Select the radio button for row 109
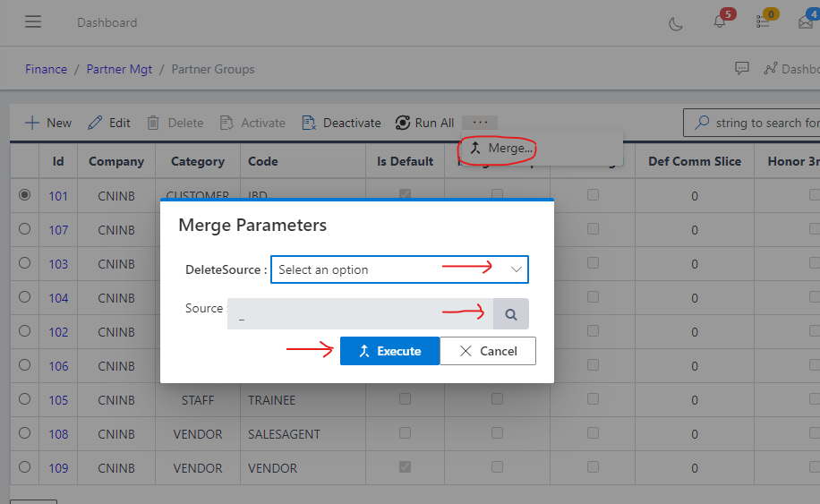This screenshot has width=820, height=504. [24, 467]
